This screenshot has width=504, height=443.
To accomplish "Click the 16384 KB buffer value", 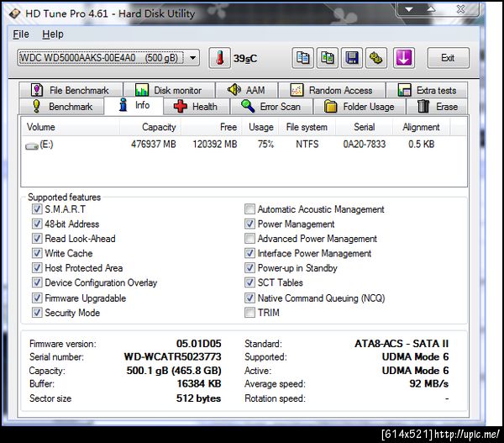I will 198,384.
